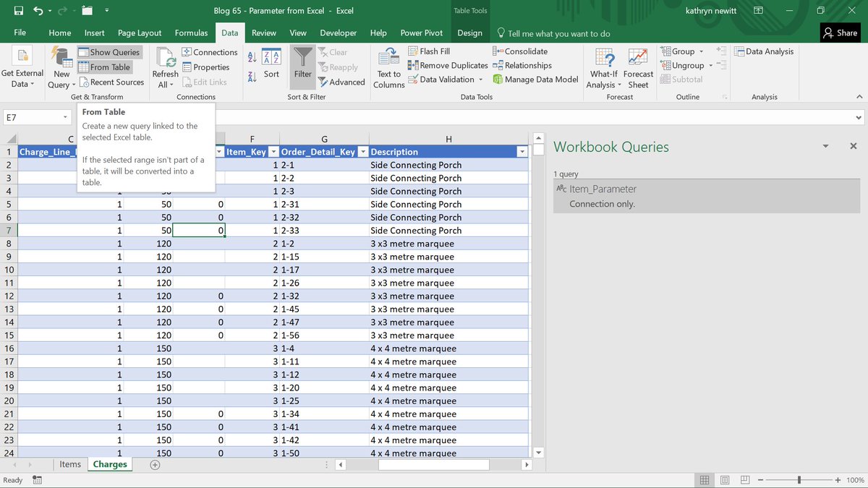
Task: Start macro recording from the status bar
Action: pos(36,479)
